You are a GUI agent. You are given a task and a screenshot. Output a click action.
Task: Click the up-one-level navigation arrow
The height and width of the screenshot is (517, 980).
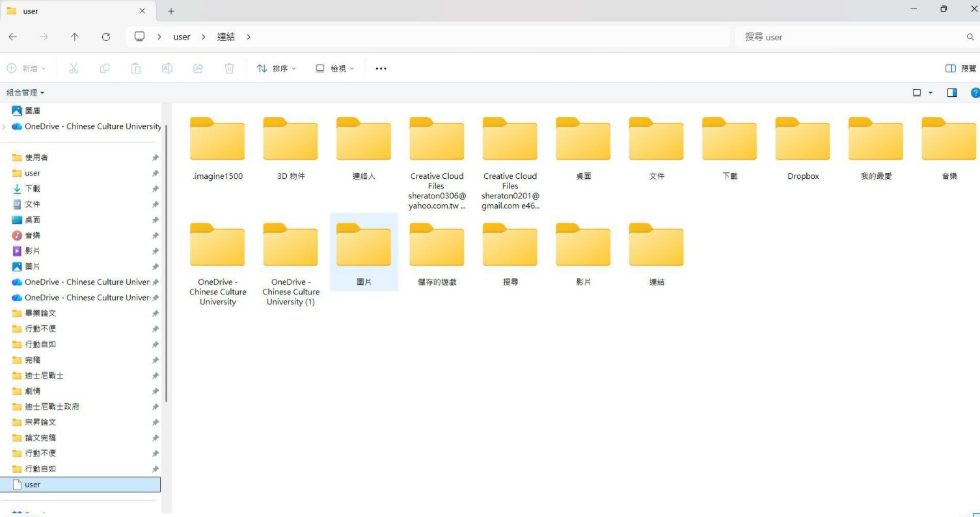[75, 36]
